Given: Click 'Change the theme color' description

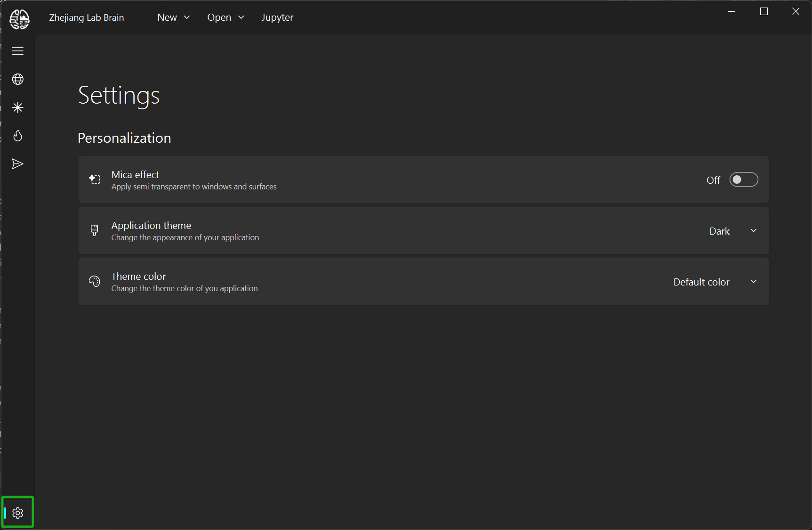Looking at the screenshot, I should tap(185, 288).
